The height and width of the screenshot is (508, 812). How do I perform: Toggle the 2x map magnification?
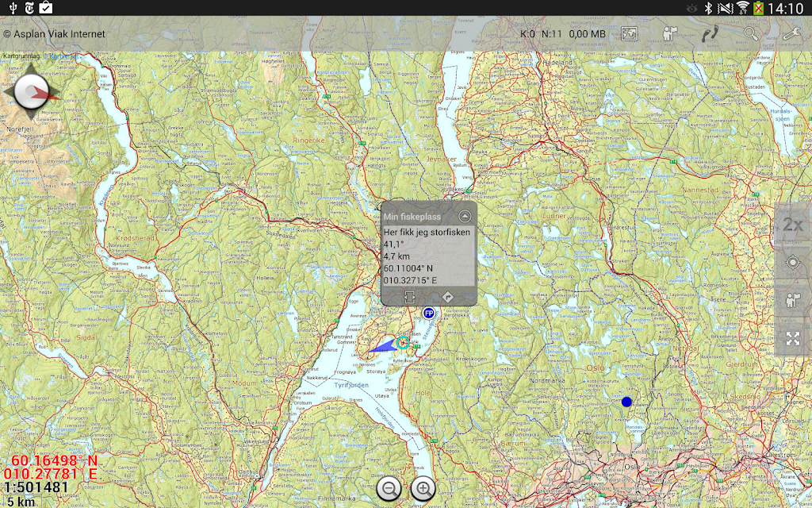click(792, 225)
